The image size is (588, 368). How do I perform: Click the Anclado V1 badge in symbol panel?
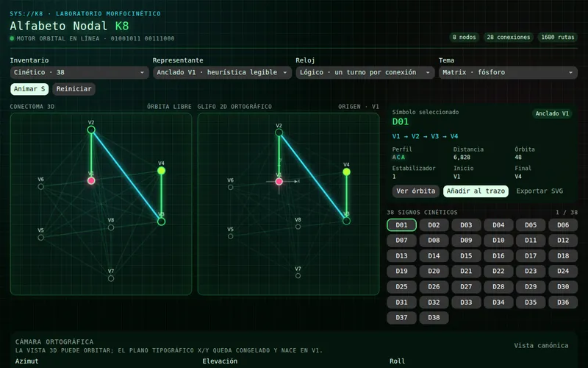[x=552, y=113]
